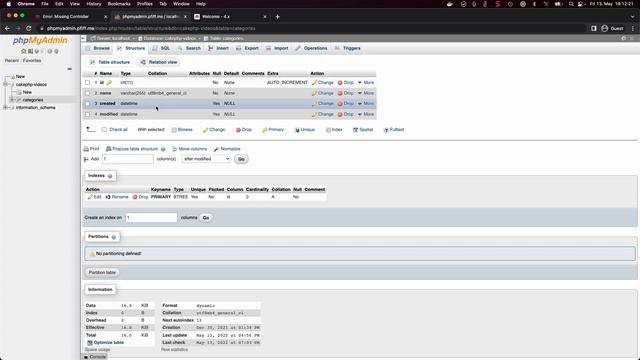Click Go button for Create an index
The width and height of the screenshot is (640, 360).
coord(206,218)
